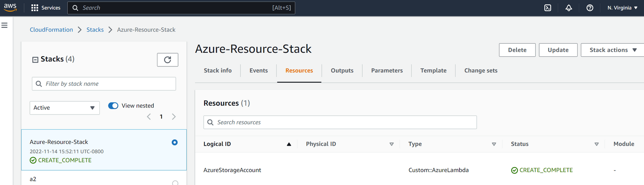This screenshot has height=185, width=644.
Task: Go to next page of stacks
Action: pyautogui.click(x=174, y=117)
